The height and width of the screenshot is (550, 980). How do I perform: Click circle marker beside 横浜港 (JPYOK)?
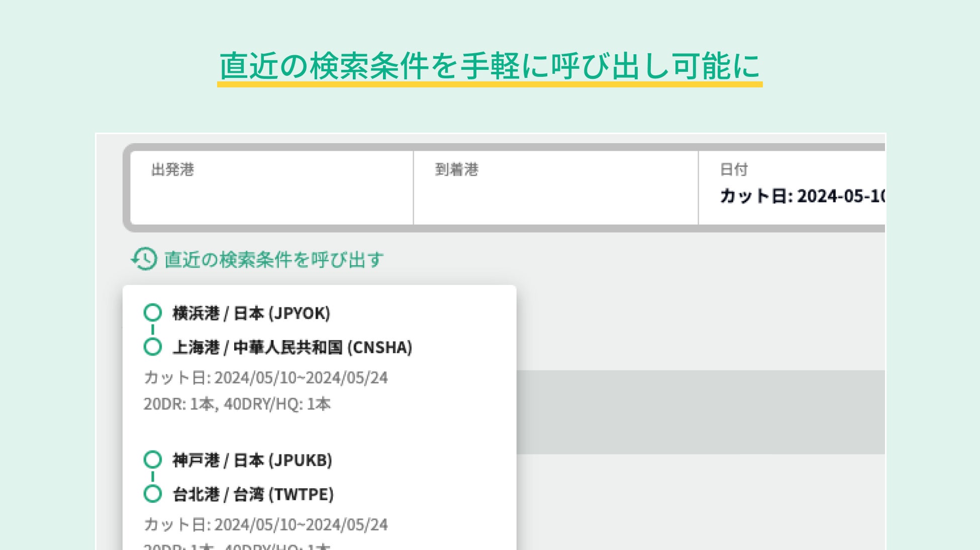[152, 312]
